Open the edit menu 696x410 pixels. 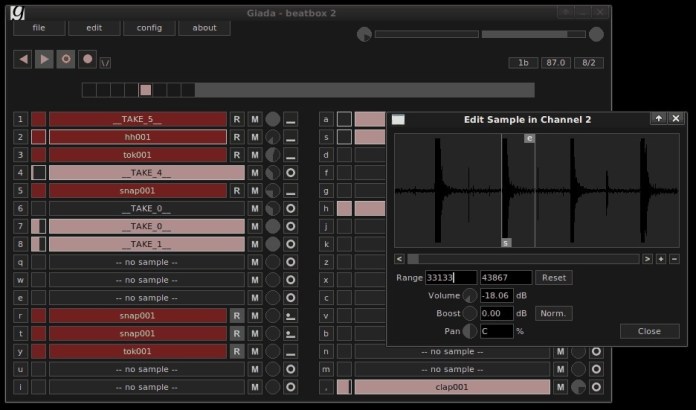(94, 28)
